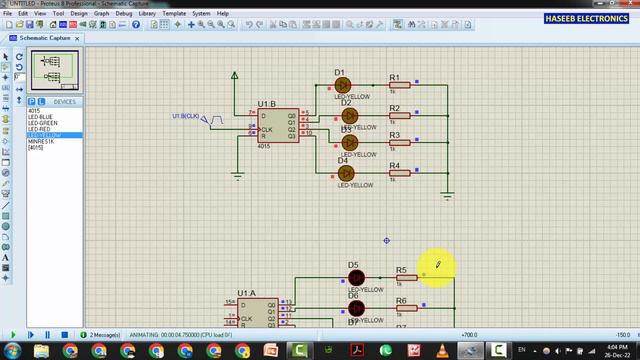Viewport: 640px width, 360px height.
Task: Open the Help menu
Action: [x=222, y=13]
